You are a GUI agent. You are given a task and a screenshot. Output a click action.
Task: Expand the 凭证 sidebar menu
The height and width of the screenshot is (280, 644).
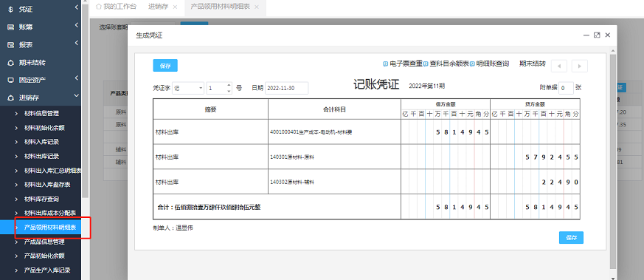(77, 8)
